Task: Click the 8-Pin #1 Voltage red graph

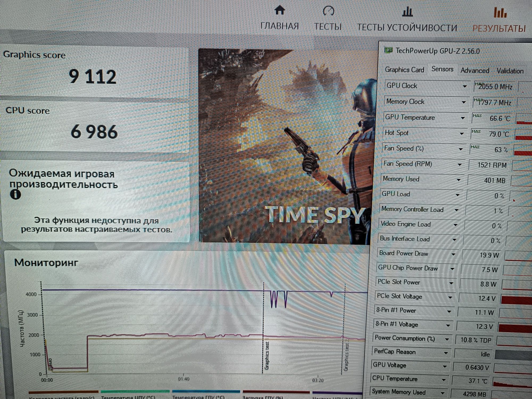Action: (515, 328)
